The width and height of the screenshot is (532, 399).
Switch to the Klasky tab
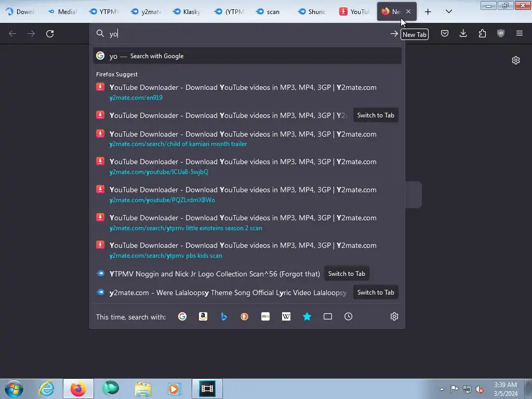click(x=188, y=11)
